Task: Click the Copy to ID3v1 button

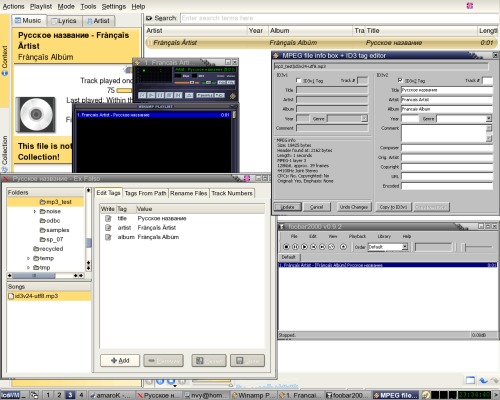Action: [x=394, y=207]
